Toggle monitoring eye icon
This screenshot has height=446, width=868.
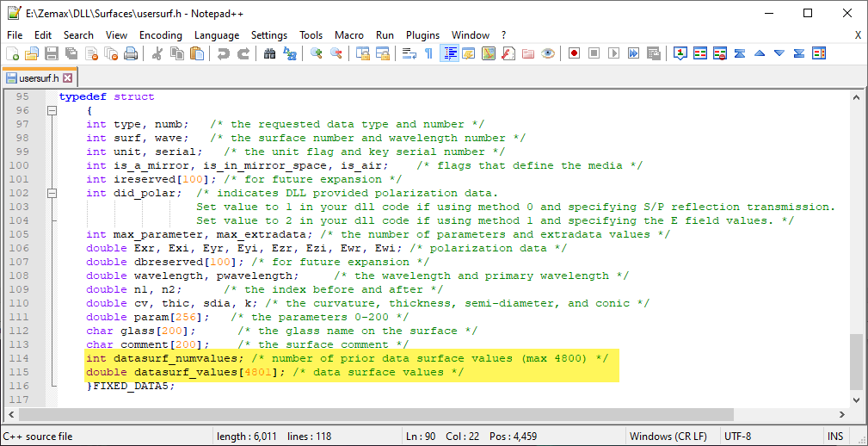pos(548,53)
